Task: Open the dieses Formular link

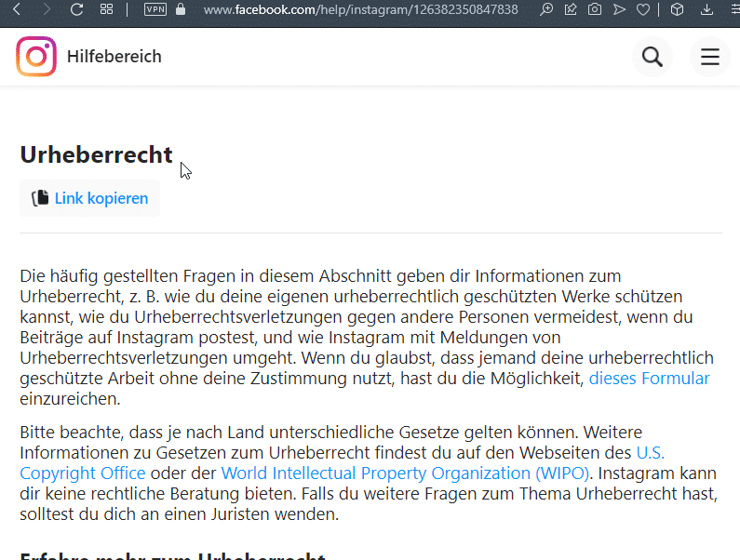Action: pyautogui.click(x=649, y=379)
